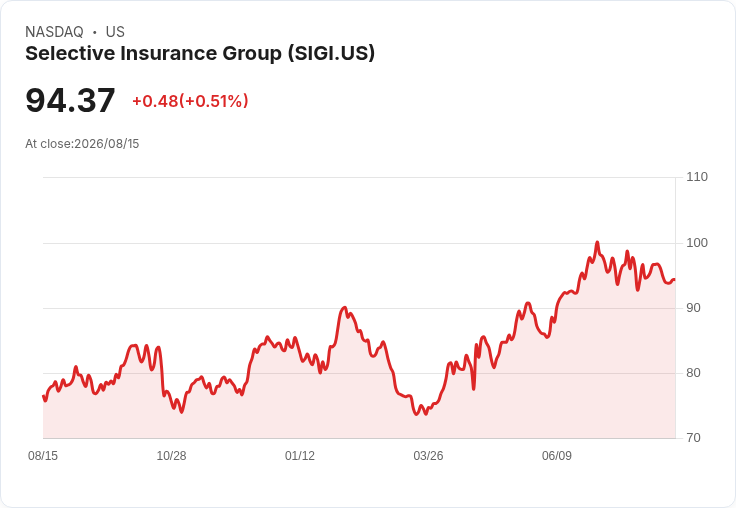Screen dimensions: 736x508
Task: Click the 01/12 x-axis date label
Action: point(299,455)
